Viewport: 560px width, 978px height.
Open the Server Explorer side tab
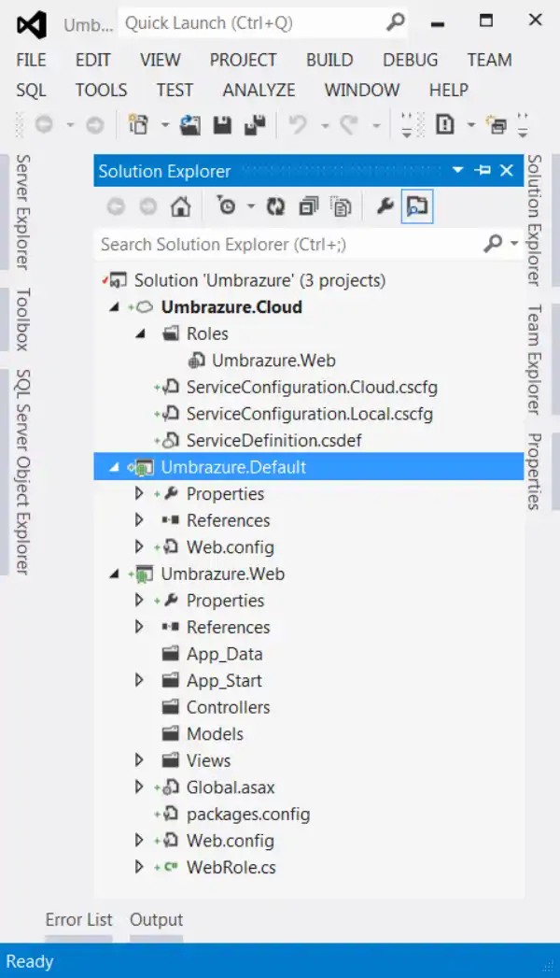(x=22, y=212)
